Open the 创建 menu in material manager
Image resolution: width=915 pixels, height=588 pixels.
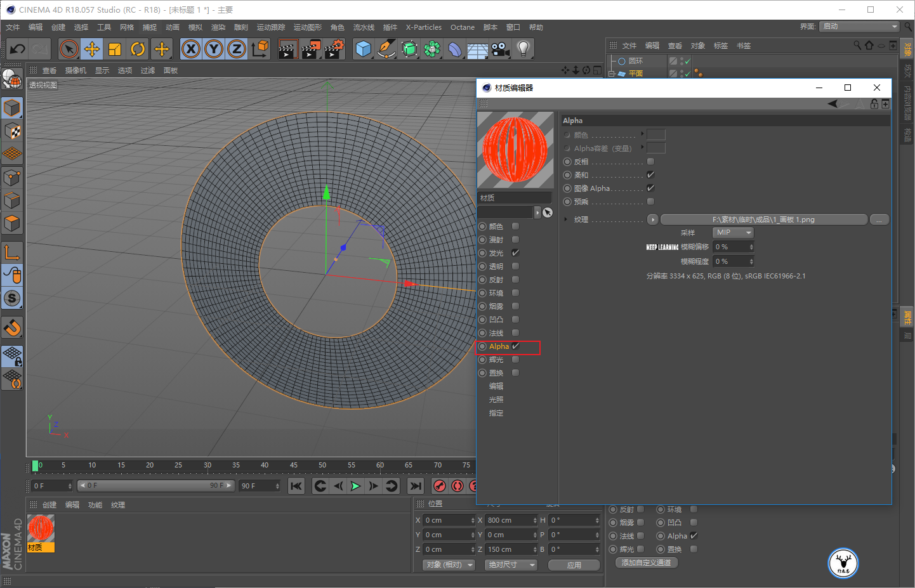[x=49, y=505]
